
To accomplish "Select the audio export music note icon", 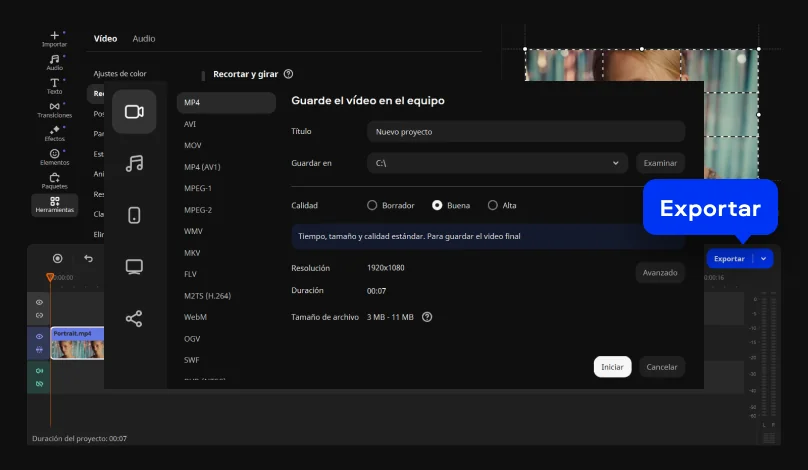I will pos(134,163).
